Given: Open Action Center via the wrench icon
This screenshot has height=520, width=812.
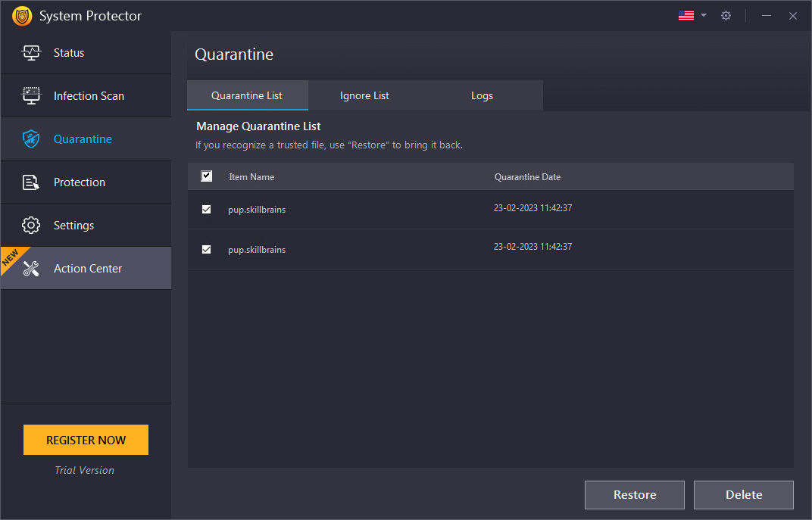Looking at the screenshot, I should (x=31, y=268).
